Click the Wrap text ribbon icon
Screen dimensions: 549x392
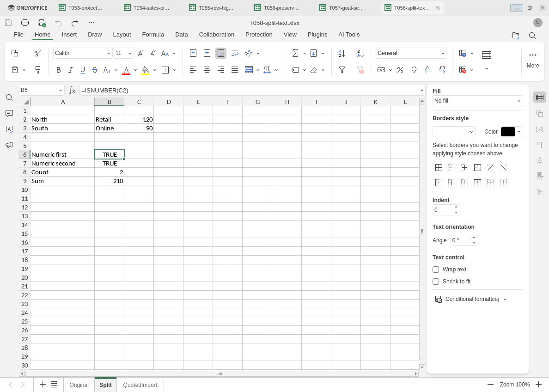tap(235, 53)
